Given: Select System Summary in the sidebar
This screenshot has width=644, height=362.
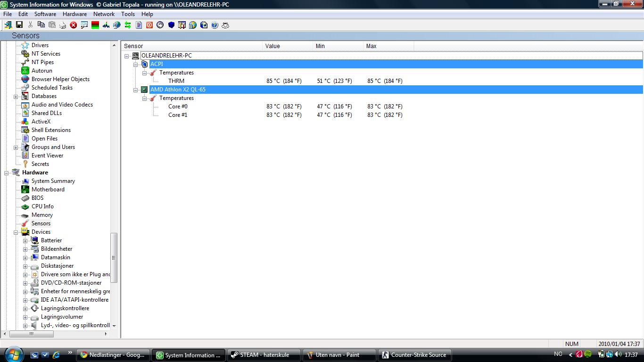Looking at the screenshot, I should pos(53,181).
